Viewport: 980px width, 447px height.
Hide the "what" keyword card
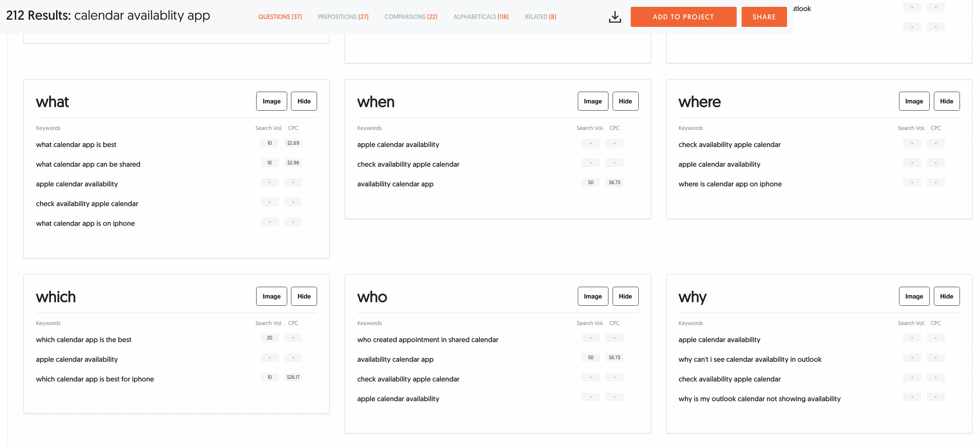point(303,101)
